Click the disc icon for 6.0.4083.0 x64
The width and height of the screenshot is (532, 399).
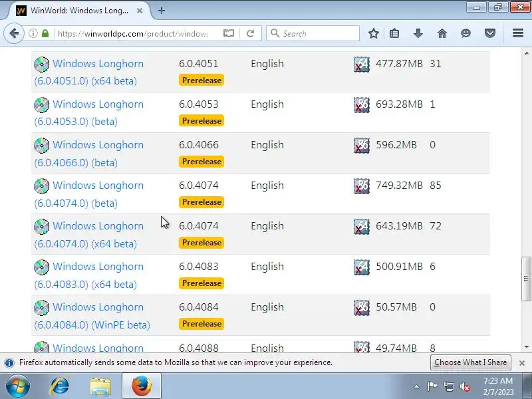point(41,267)
